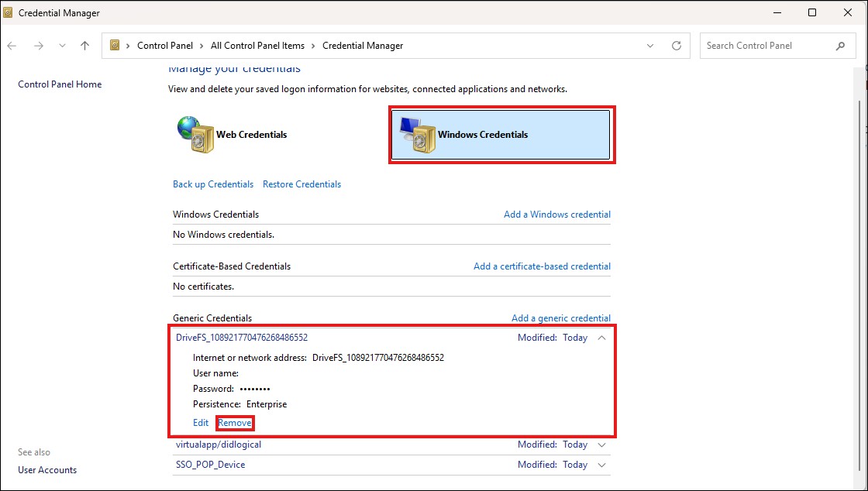
Task: Click the search magnifier icon
Action: (x=840, y=46)
